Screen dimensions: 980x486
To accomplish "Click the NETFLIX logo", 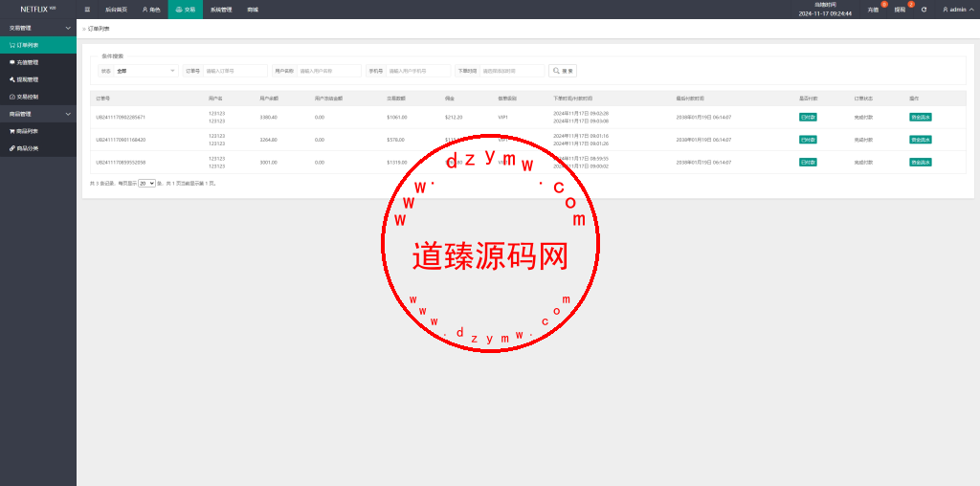I will click(x=38, y=10).
